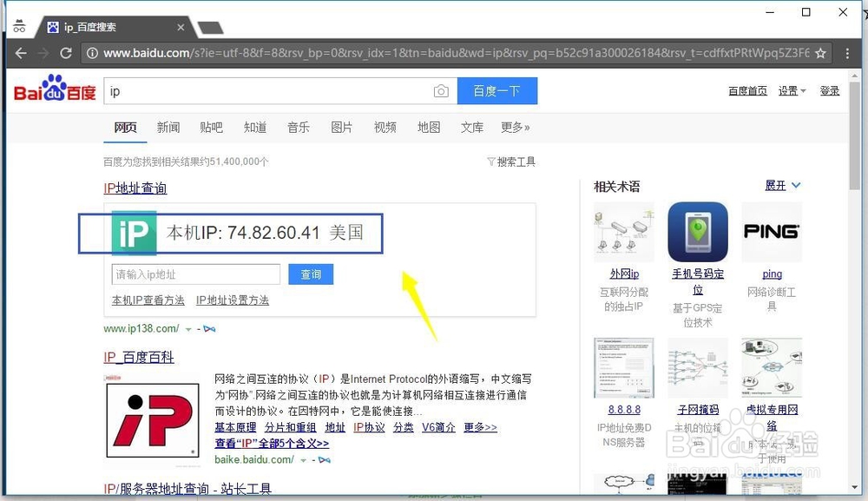This screenshot has width=868, height=501.
Task: Open the IP地址查询 result link
Action: pyautogui.click(x=135, y=188)
